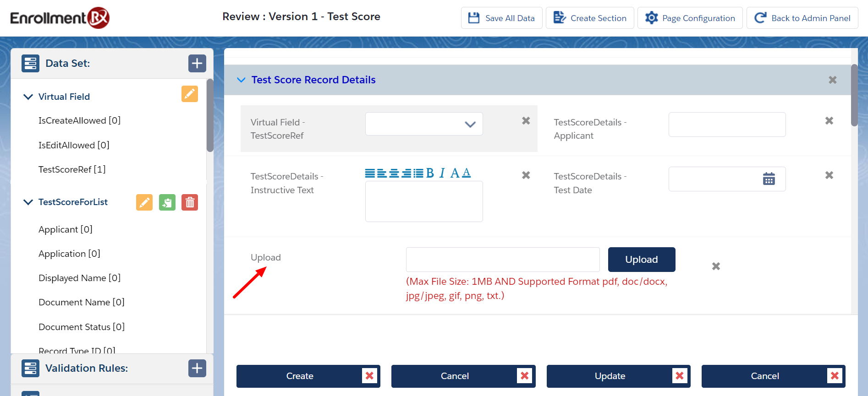Apply bold formatting in Instructive Text editor
Screen dimensions: 868x396
pos(430,173)
